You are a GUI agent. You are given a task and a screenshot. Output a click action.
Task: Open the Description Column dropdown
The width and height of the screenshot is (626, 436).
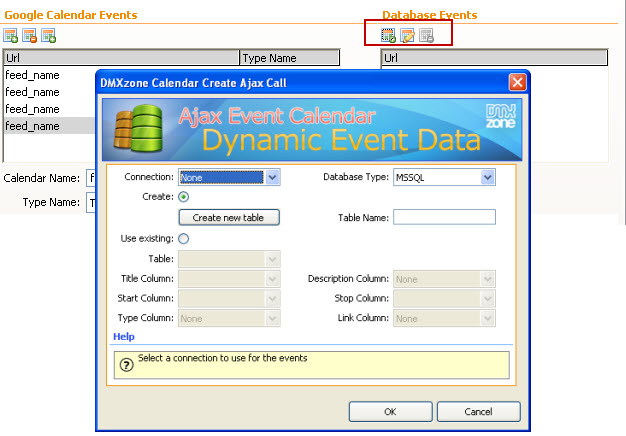pyautogui.click(x=444, y=279)
